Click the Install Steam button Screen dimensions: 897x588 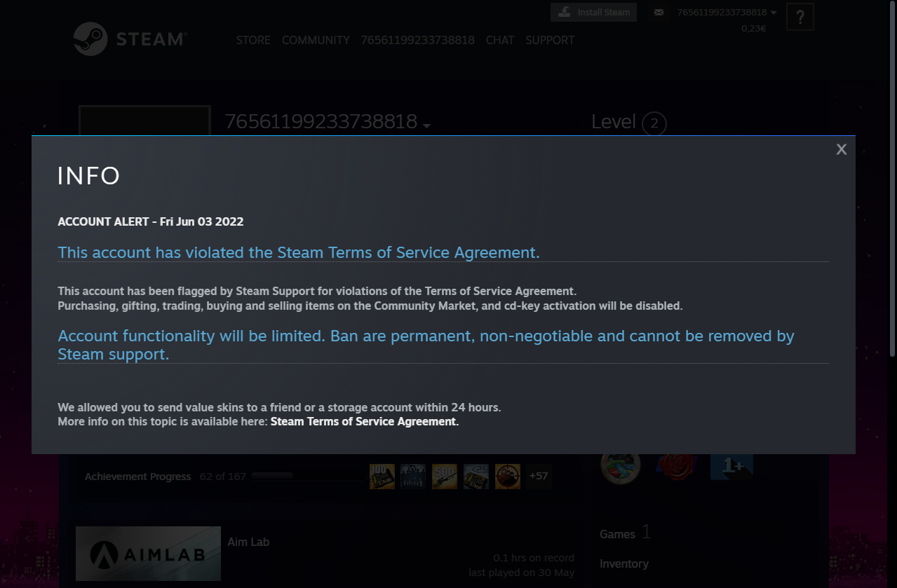pos(593,12)
